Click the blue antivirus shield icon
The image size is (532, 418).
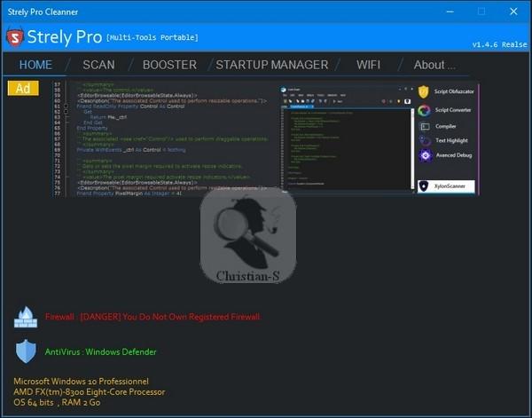(26, 351)
